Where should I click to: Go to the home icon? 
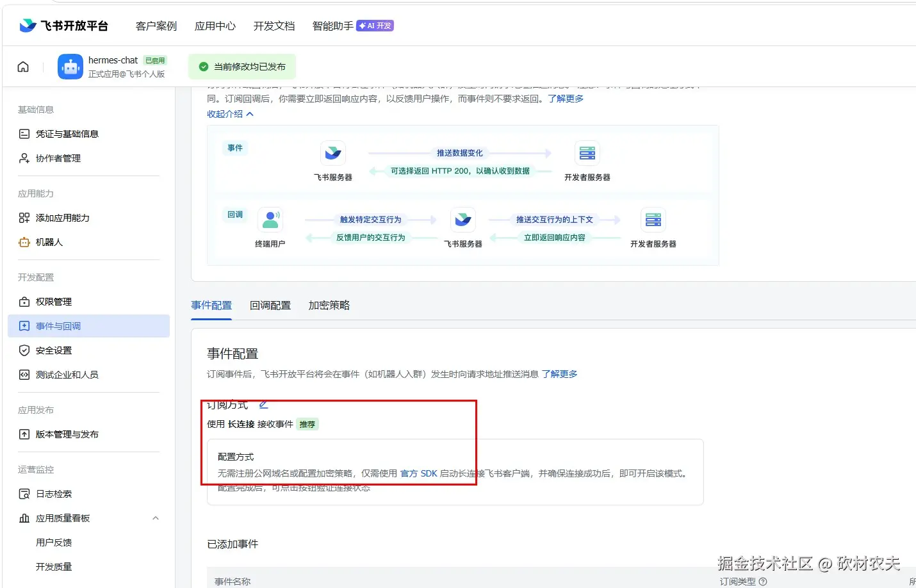(23, 67)
